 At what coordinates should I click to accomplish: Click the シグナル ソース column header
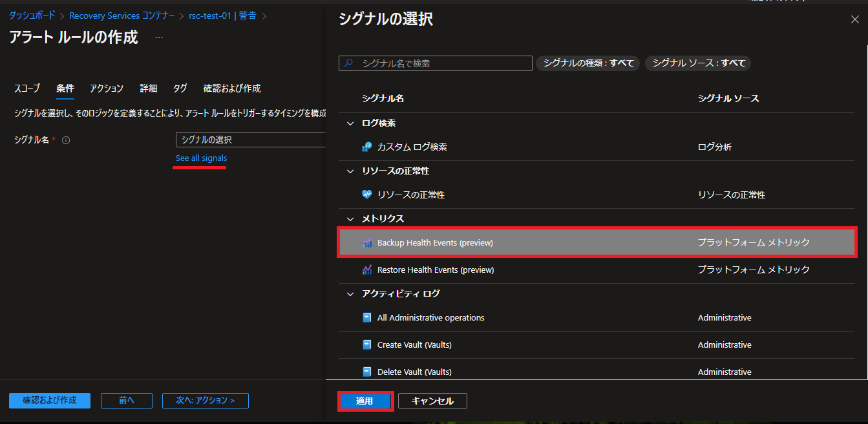[728, 98]
